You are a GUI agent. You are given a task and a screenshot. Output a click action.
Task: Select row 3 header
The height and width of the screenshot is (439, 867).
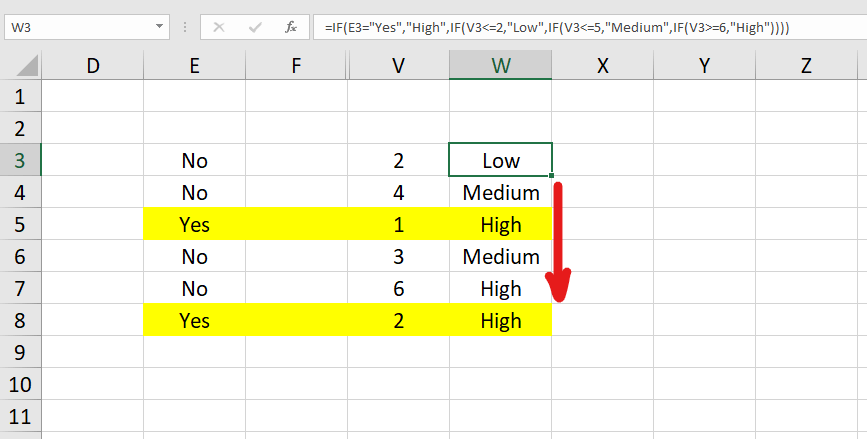[20, 160]
